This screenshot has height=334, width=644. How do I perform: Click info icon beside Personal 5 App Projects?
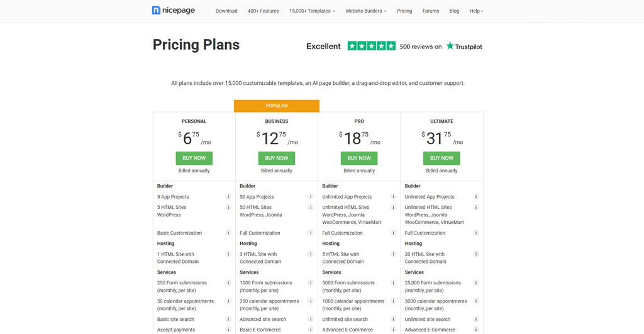[x=228, y=197]
